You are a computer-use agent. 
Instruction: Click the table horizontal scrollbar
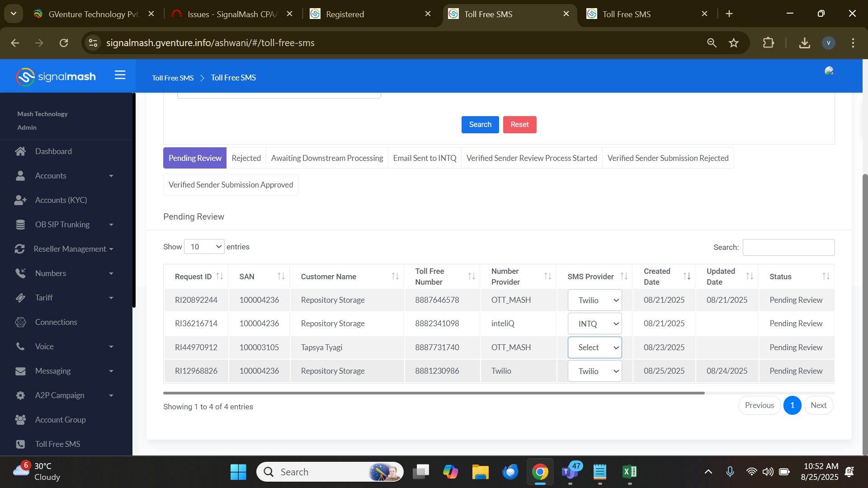pyautogui.click(x=434, y=393)
